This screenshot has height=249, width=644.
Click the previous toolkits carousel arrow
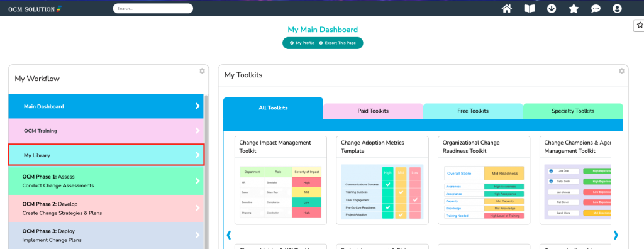coord(229,235)
